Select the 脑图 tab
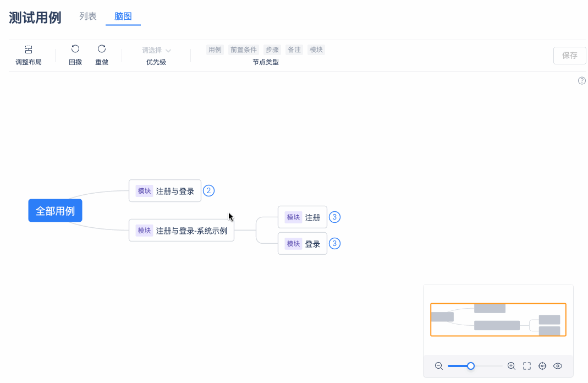The image size is (588, 383). click(123, 16)
